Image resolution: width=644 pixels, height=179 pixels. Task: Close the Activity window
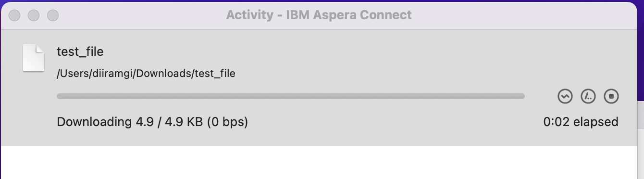coord(14,15)
